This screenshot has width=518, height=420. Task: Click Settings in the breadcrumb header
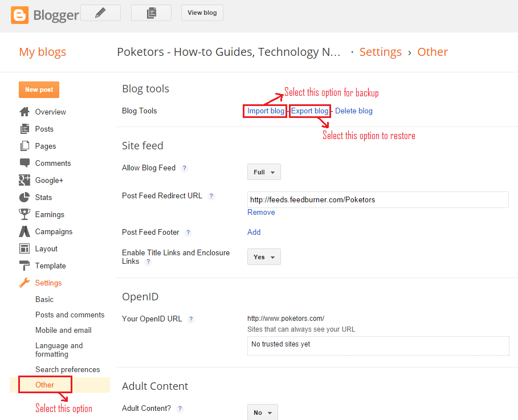380,52
